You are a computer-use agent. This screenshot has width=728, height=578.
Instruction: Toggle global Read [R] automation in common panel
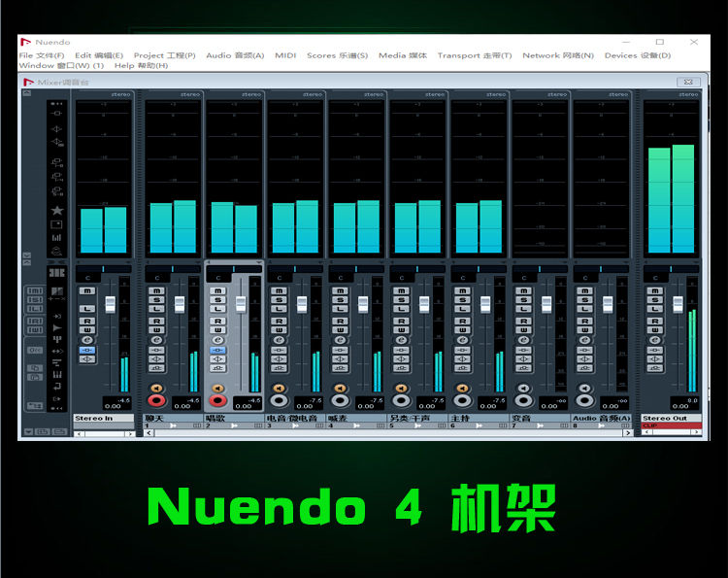[35, 322]
